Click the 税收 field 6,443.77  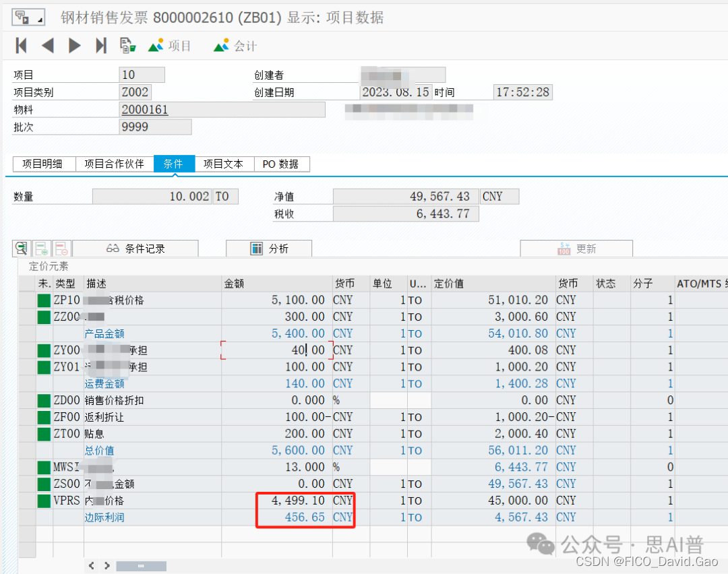pyautogui.click(x=406, y=214)
